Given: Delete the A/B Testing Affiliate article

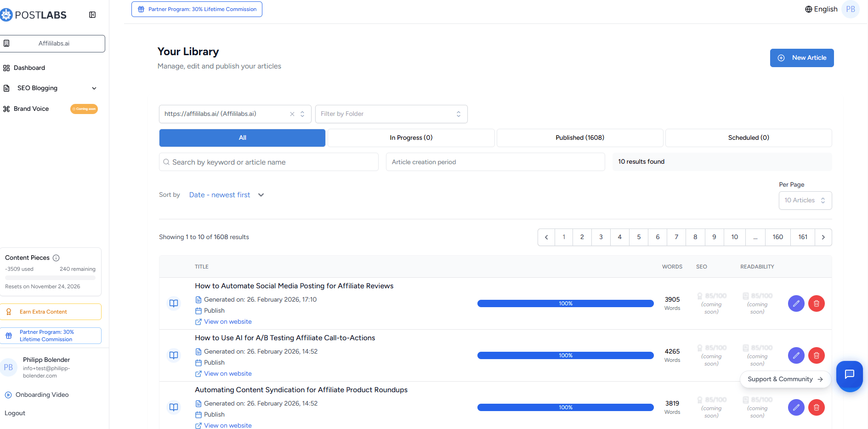Looking at the screenshot, I should point(816,355).
